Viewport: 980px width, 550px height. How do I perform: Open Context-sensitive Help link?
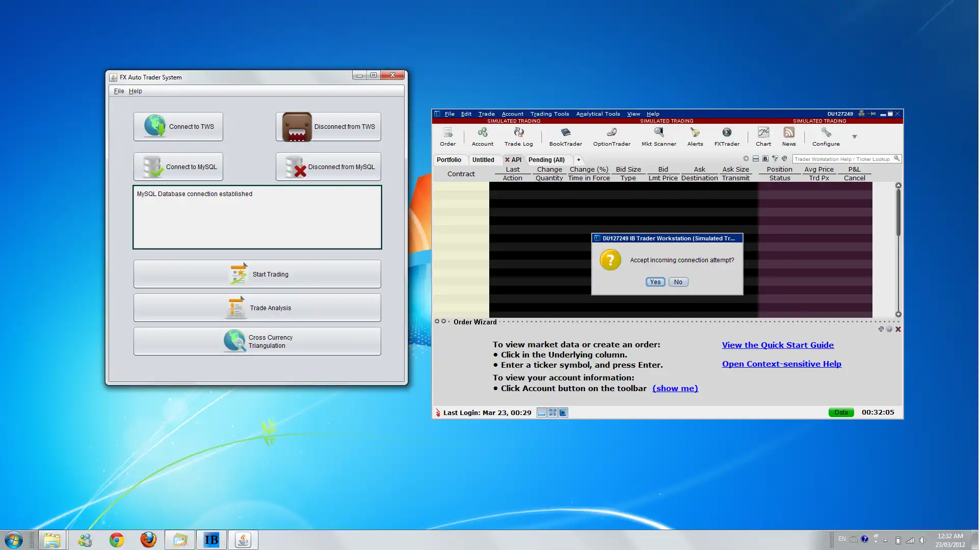[x=781, y=363]
